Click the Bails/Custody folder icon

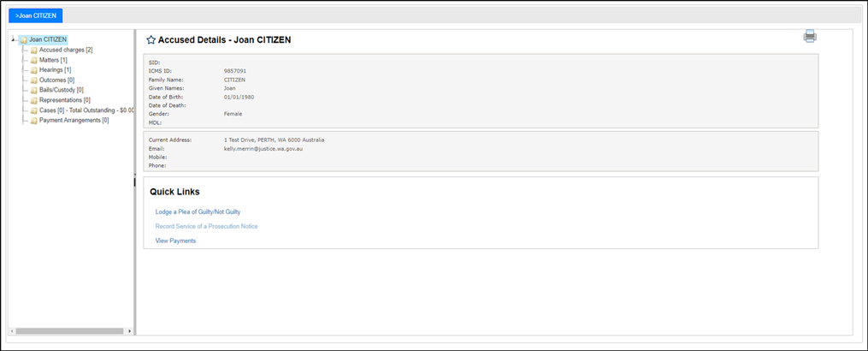(x=34, y=90)
